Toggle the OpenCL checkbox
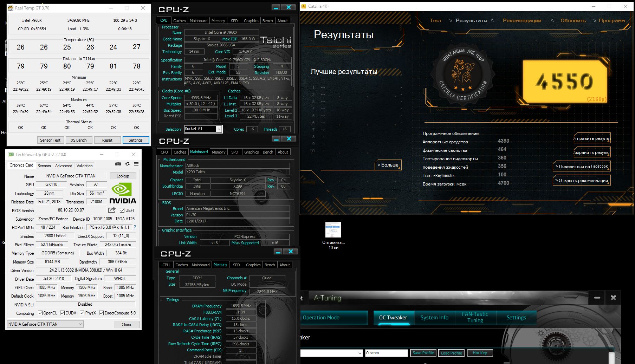Viewport: 635px width, 364px height. [x=40, y=313]
